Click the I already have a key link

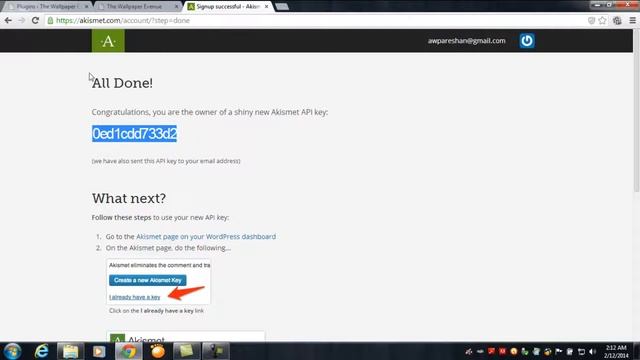tap(135, 297)
